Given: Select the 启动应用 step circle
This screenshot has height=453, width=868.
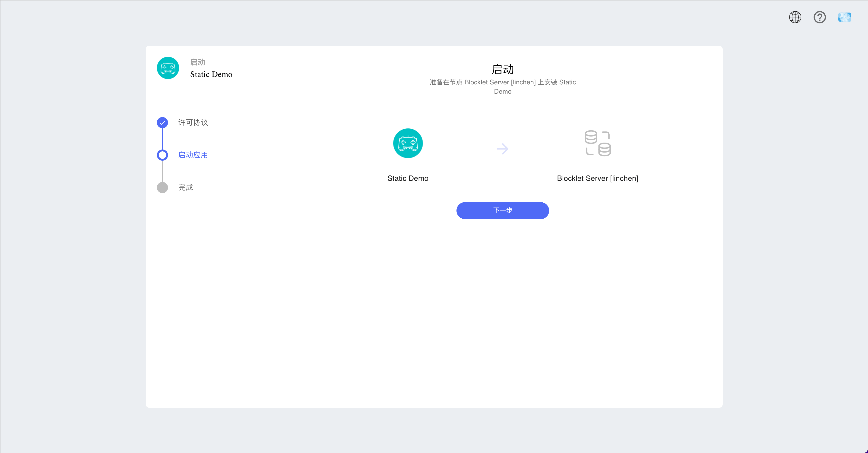Looking at the screenshot, I should coord(162,155).
